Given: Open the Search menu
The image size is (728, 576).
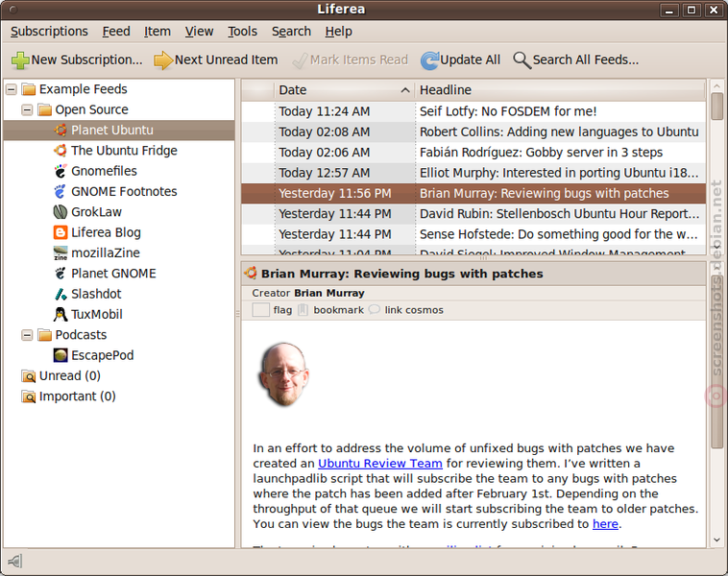Looking at the screenshot, I should pyautogui.click(x=291, y=32).
